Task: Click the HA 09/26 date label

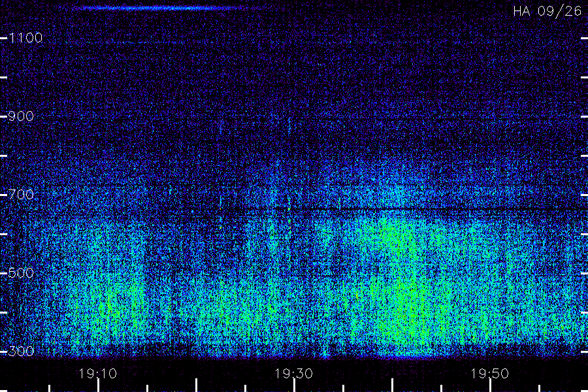Action: coord(547,11)
